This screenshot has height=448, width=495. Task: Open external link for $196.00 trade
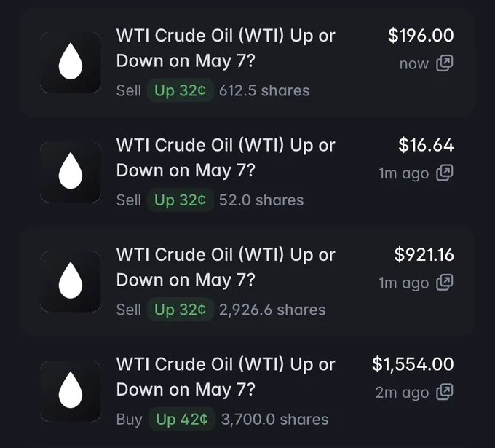[445, 63]
